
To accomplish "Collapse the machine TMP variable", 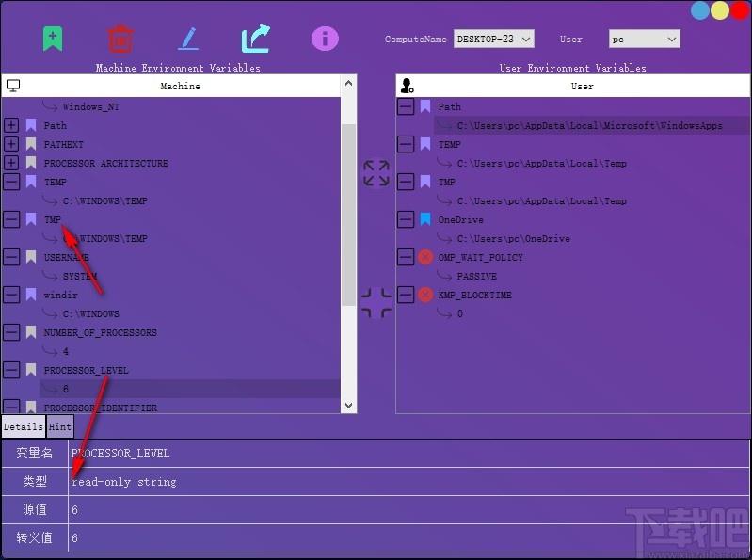I will (x=11, y=219).
